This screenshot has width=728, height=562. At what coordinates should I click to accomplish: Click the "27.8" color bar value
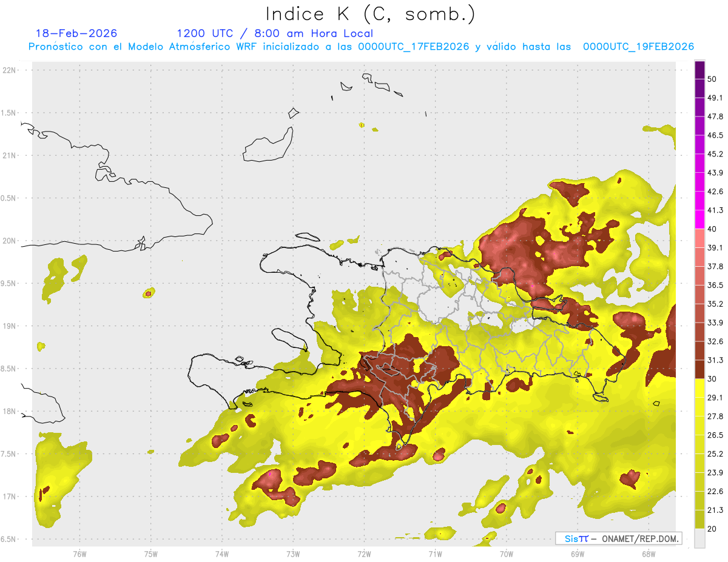[x=715, y=416]
